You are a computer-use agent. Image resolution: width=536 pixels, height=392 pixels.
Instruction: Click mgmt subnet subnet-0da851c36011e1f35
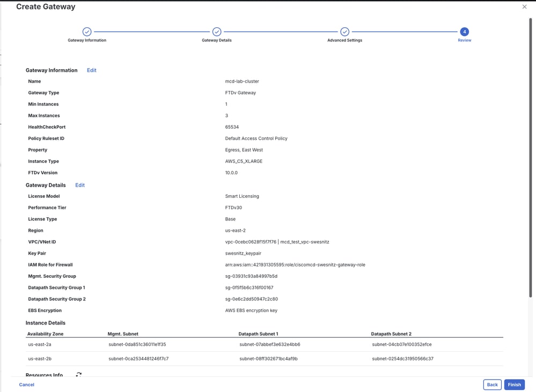click(x=137, y=344)
